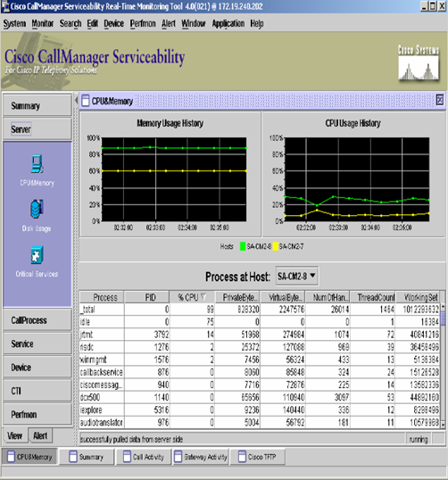Sort by the ThreadCount column header
This screenshot has height=480, width=448.
coord(373,297)
